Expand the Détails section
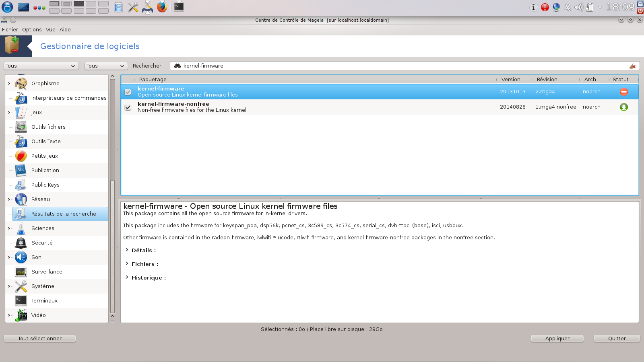This screenshot has width=644, height=362. click(127, 250)
